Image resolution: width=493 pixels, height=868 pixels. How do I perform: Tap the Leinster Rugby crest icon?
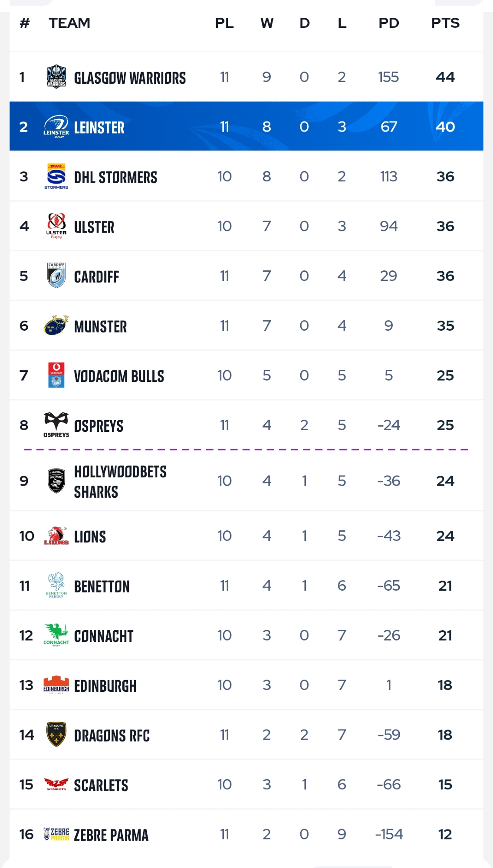pos(56,127)
